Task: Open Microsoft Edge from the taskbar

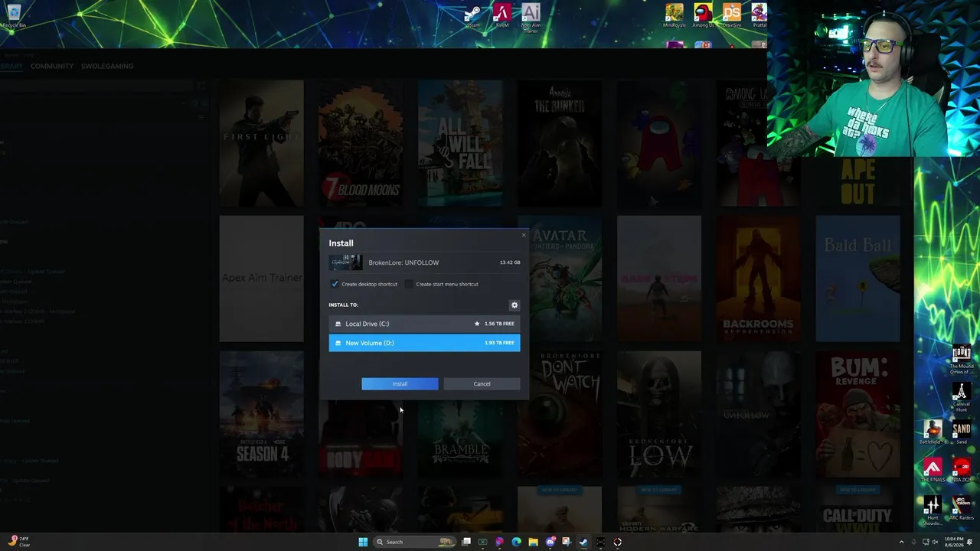Action: (516, 542)
